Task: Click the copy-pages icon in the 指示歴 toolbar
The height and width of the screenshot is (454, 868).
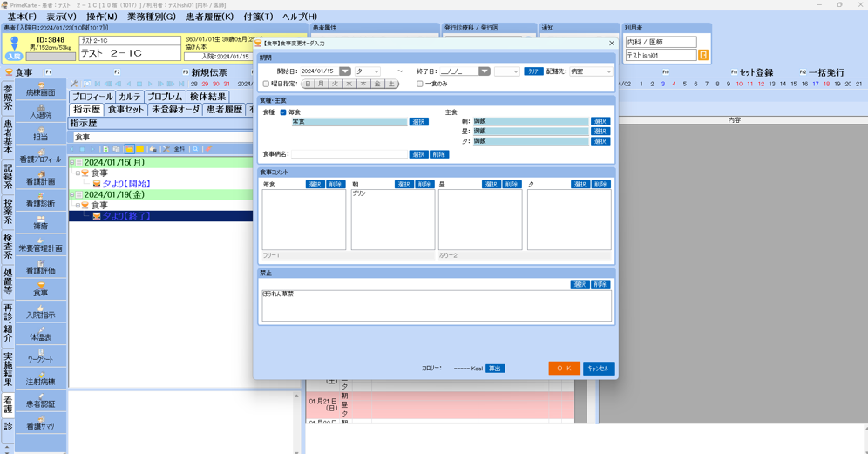Action: (x=116, y=149)
